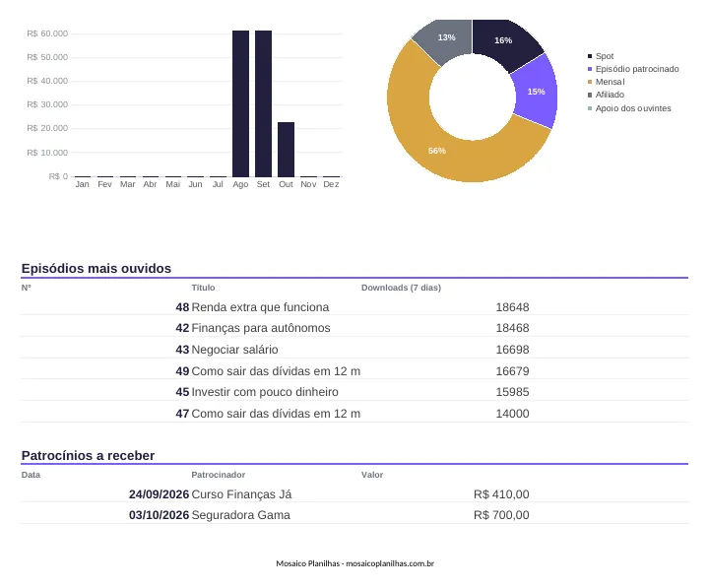708x588 pixels.
Task: Click the R$ 40.000 axis label
Action: click(47, 81)
